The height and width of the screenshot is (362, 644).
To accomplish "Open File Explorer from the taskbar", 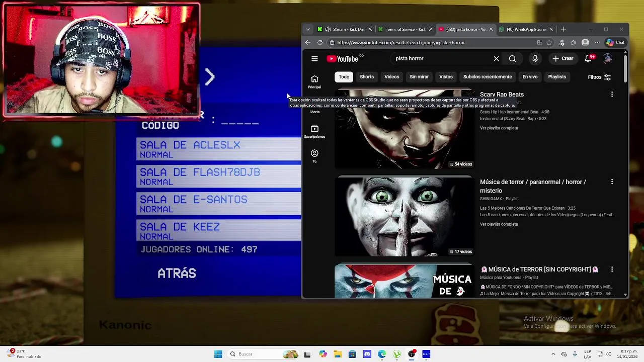I will click(x=338, y=354).
